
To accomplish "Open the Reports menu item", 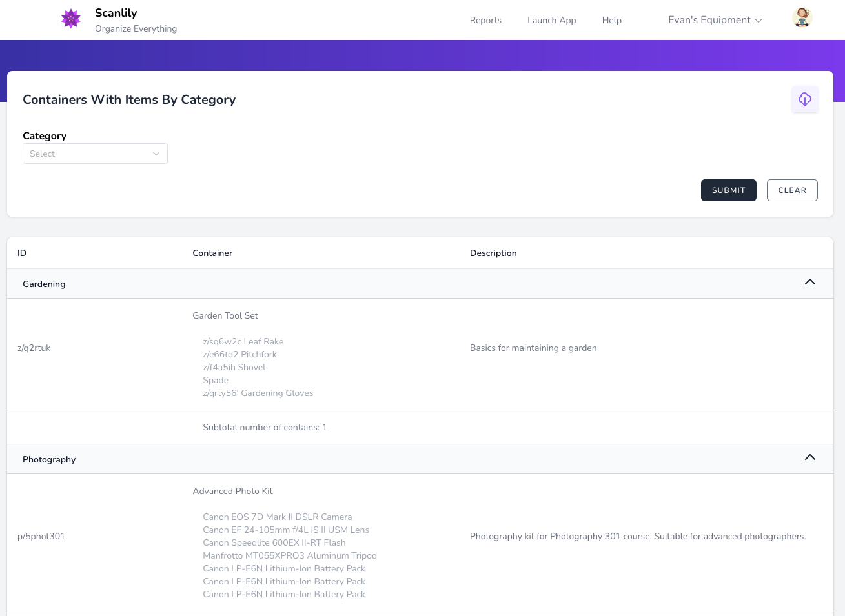I will (485, 20).
